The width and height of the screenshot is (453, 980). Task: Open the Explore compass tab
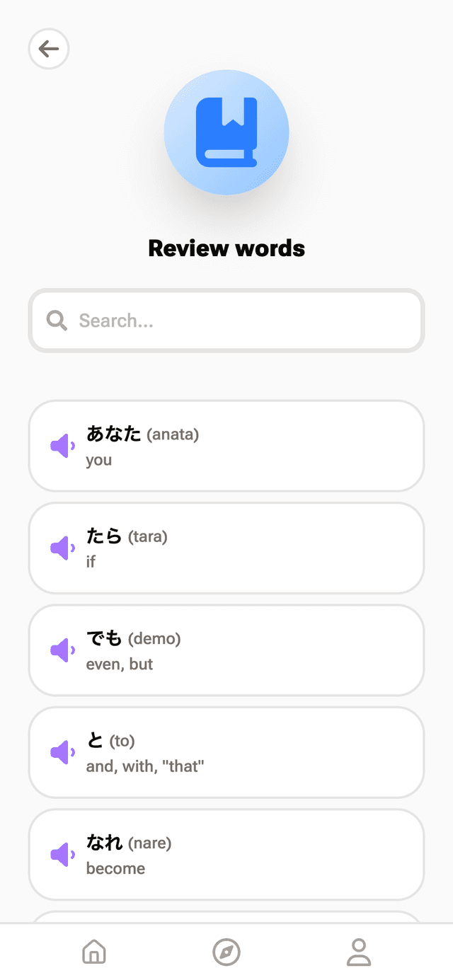point(226,952)
